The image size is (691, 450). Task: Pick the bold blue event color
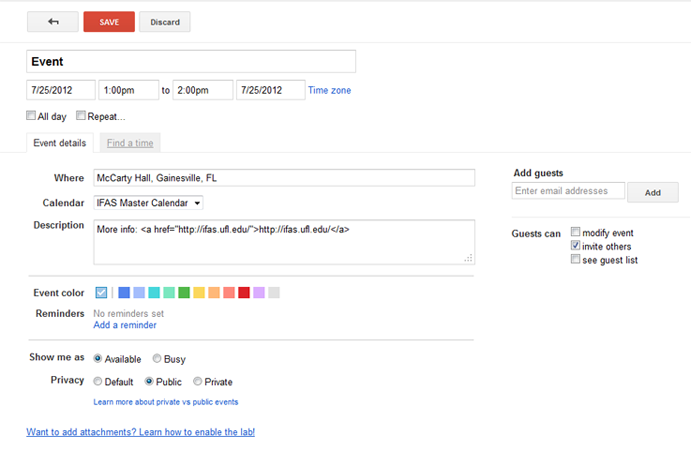point(124,292)
